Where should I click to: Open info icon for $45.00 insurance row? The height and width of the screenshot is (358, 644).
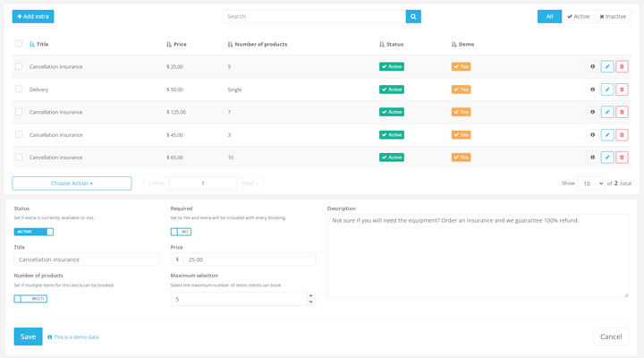tap(592, 135)
